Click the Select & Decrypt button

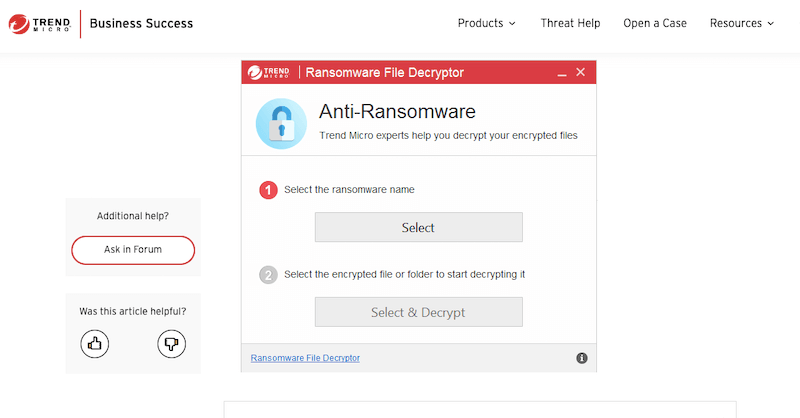(x=418, y=312)
